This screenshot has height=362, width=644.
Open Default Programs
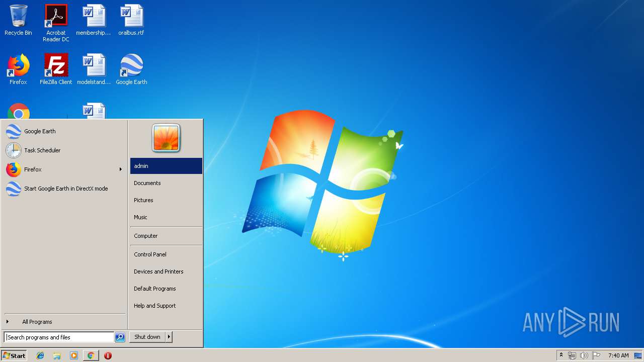point(166,289)
